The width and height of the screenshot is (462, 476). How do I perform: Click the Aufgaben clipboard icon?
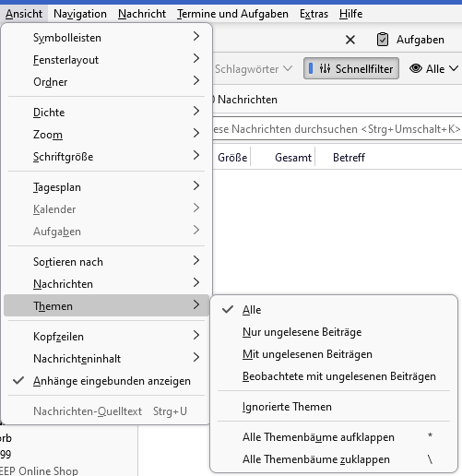pos(383,40)
